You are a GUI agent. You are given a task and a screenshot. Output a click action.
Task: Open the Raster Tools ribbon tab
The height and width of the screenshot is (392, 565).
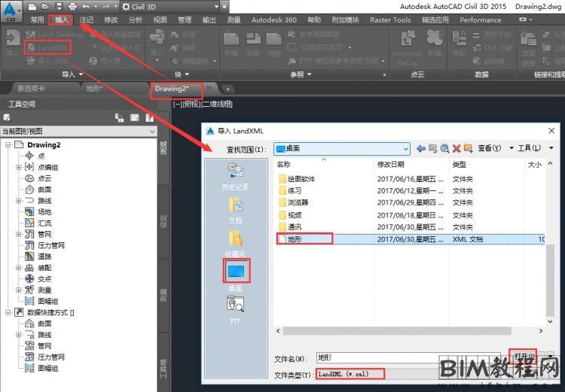(390, 20)
